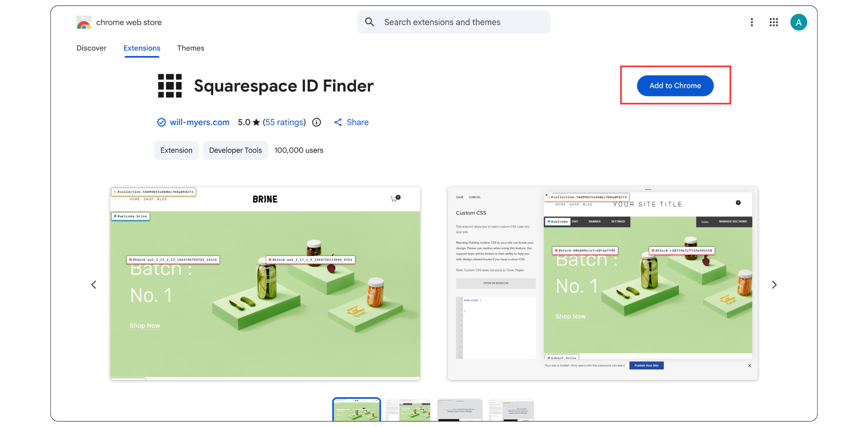Focus the Search extensions and themes field
The height and width of the screenshot is (427, 868).
coord(453,22)
